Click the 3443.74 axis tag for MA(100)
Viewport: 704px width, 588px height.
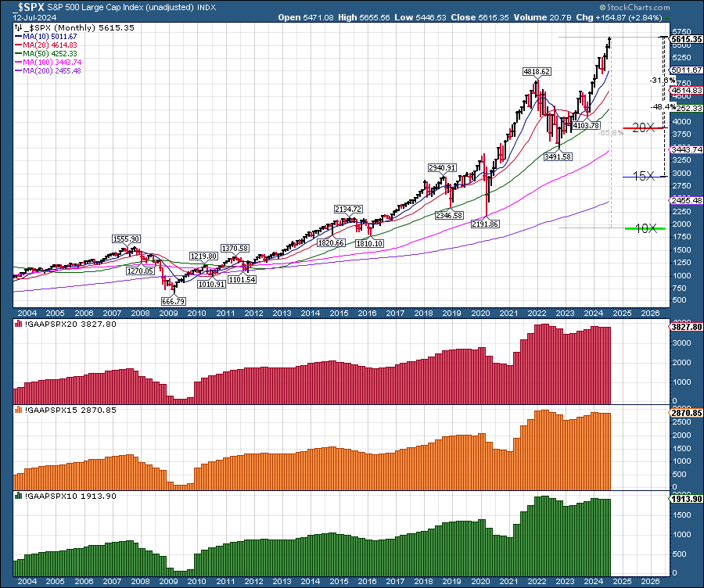click(686, 149)
